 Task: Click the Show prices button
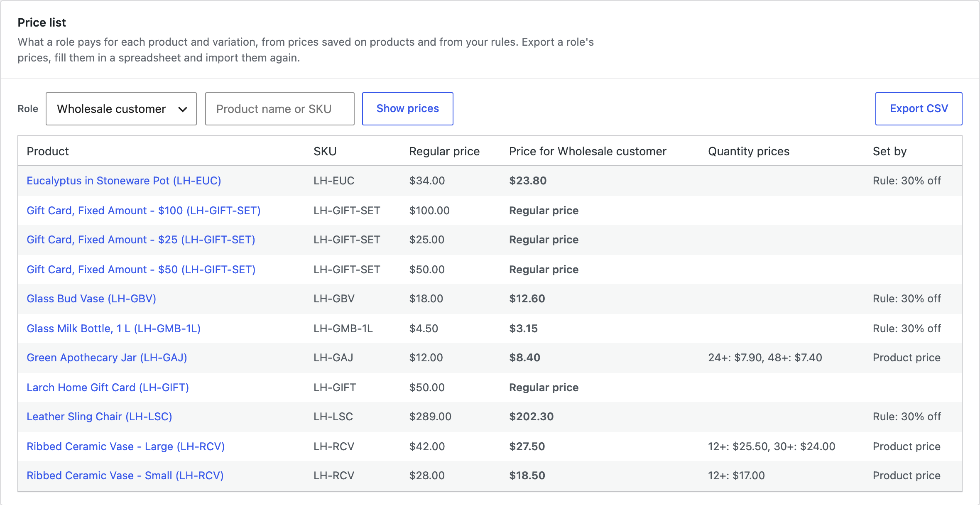pos(407,109)
